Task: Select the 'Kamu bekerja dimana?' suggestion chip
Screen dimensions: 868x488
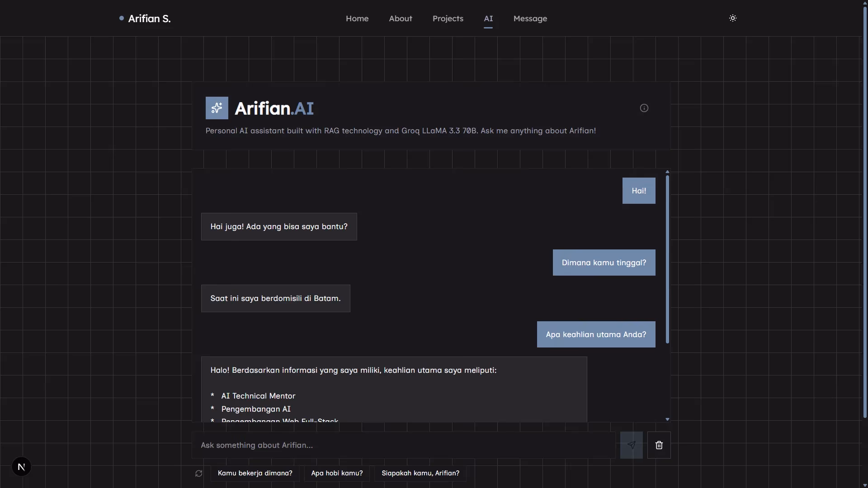Action: point(255,473)
